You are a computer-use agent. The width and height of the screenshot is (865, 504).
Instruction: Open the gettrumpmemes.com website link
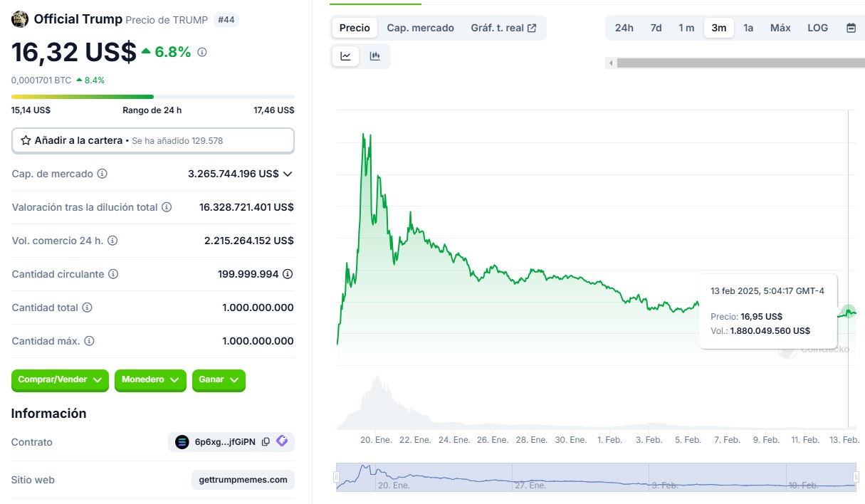click(243, 480)
